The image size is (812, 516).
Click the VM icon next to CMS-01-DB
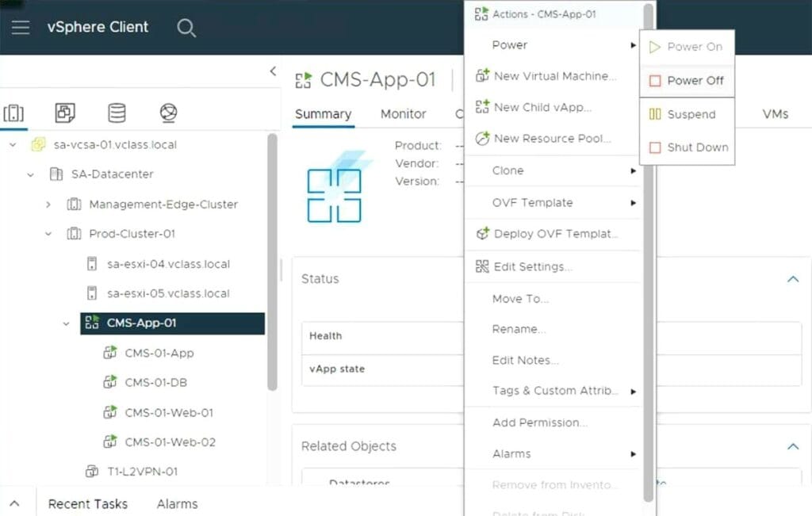pyautogui.click(x=111, y=383)
